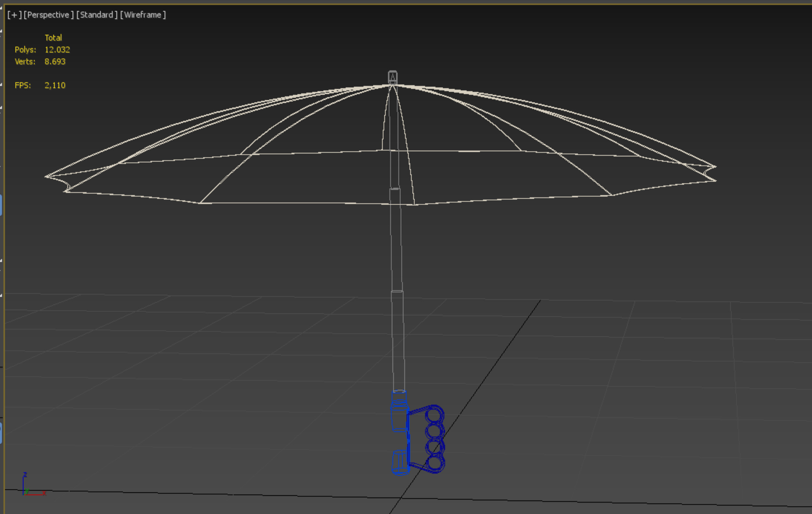Open the Standard quality label menu
This screenshot has height=514, width=812.
tap(97, 15)
